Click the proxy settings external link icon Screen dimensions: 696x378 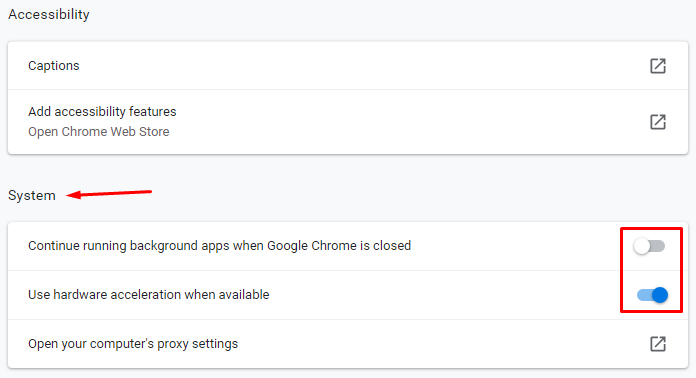click(658, 344)
